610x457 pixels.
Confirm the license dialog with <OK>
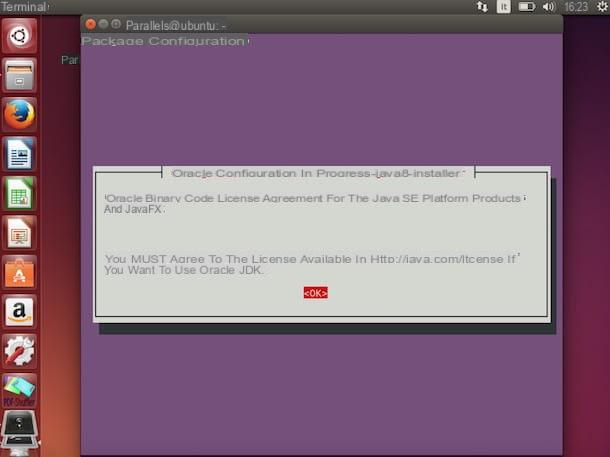(x=316, y=293)
